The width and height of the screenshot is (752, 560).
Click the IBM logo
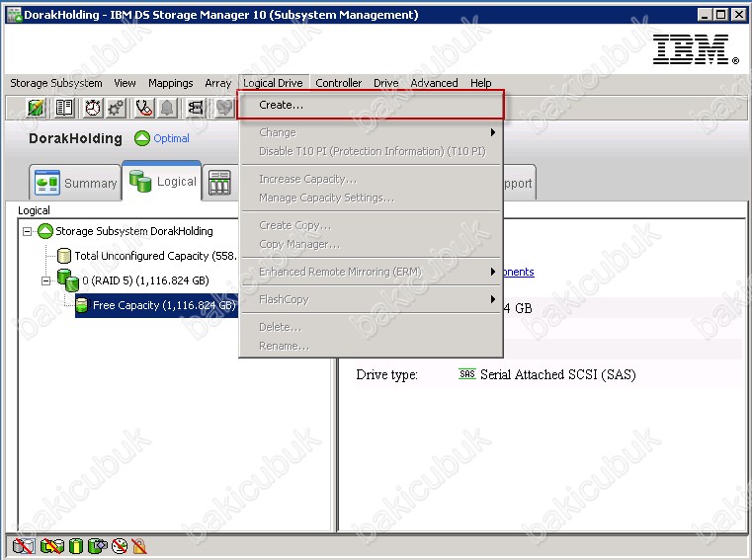695,49
